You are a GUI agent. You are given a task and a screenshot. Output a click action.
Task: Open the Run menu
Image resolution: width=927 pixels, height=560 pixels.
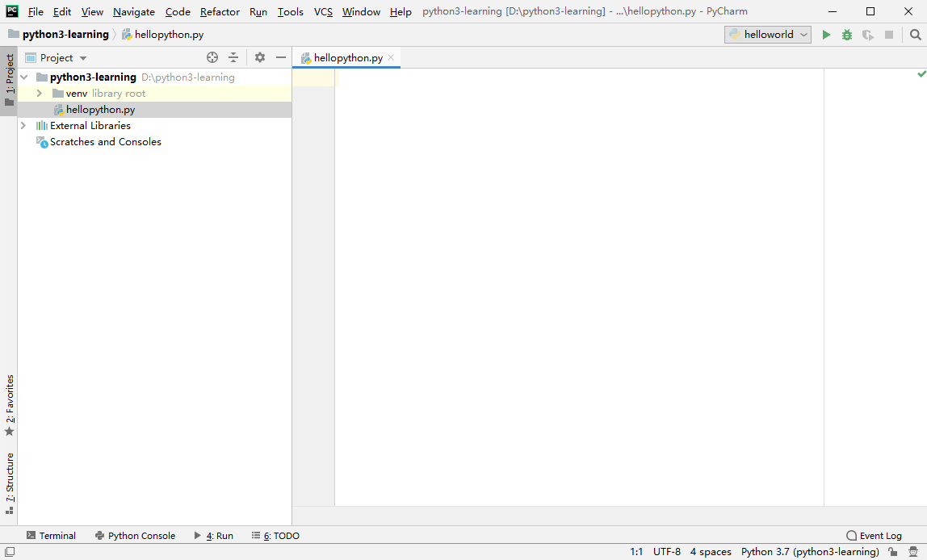pyautogui.click(x=258, y=12)
